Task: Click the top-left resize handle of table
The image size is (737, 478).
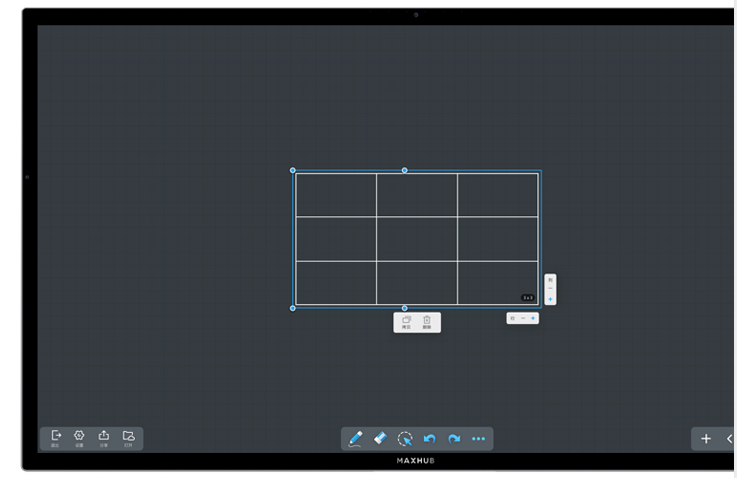Action: coord(293,170)
